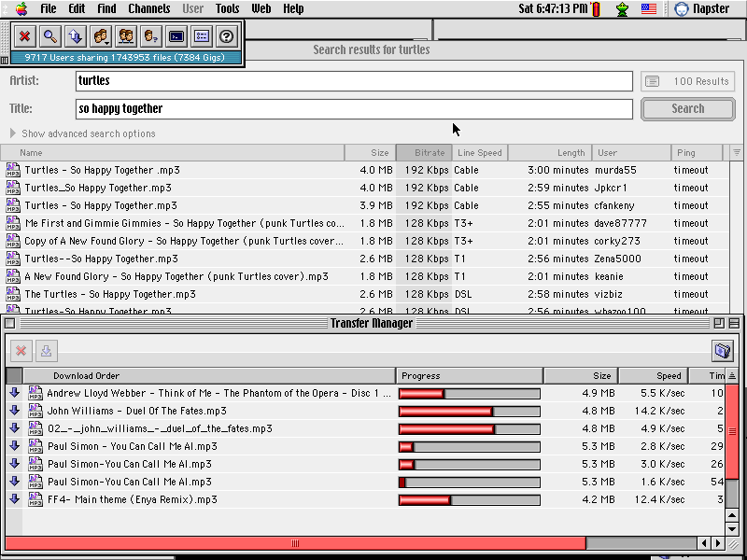Viewport: 747px width, 560px height.
Task: Click the preferences checklist icon in the toolbar
Action: click(x=200, y=37)
